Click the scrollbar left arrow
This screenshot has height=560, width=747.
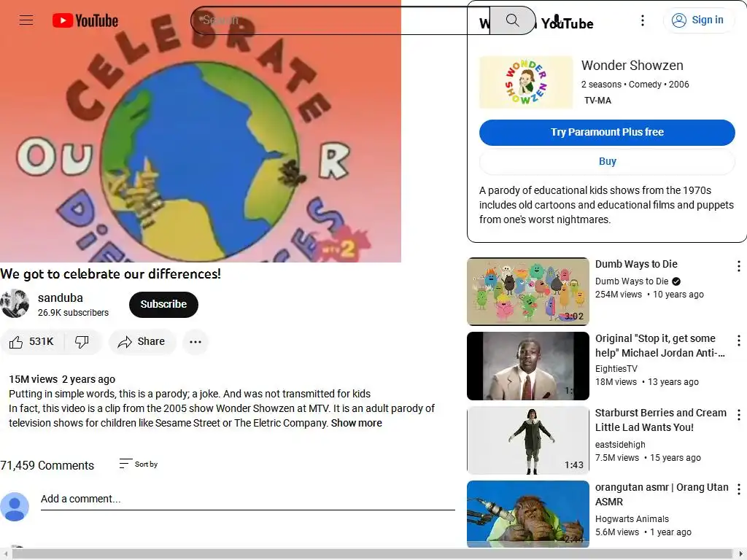pos(5,554)
